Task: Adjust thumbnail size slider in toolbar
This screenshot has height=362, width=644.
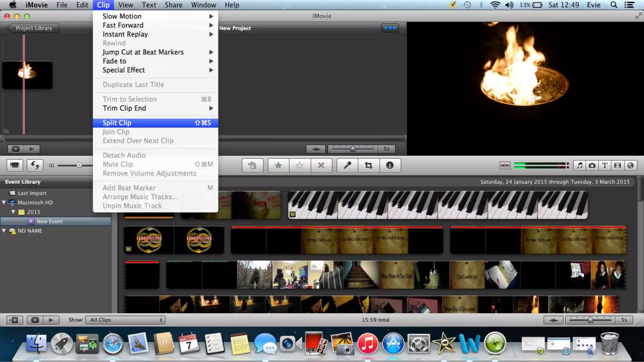Action: (79, 165)
